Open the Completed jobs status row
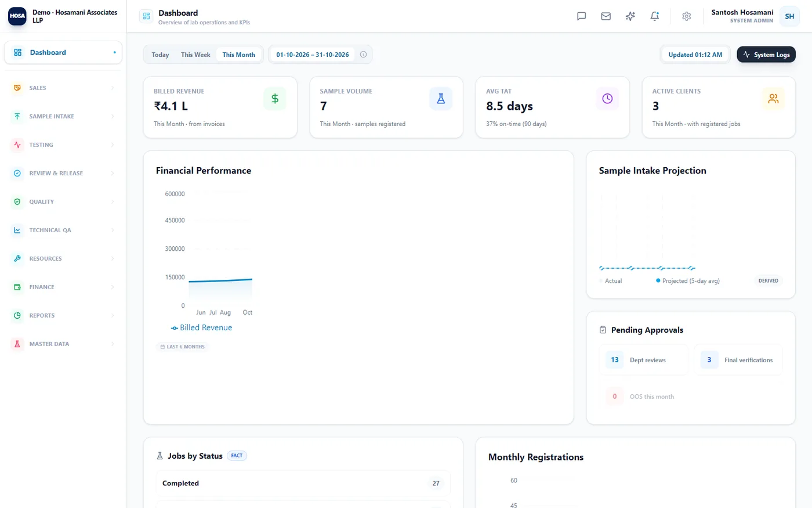812x508 pixels. pyautogui.click(x=303, y=483)
